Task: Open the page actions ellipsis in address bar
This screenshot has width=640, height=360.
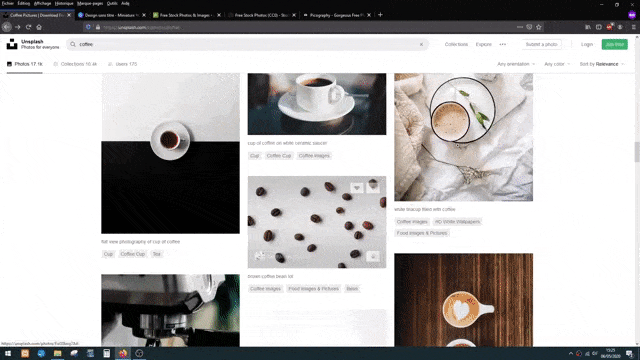Action: coord(520,27)
